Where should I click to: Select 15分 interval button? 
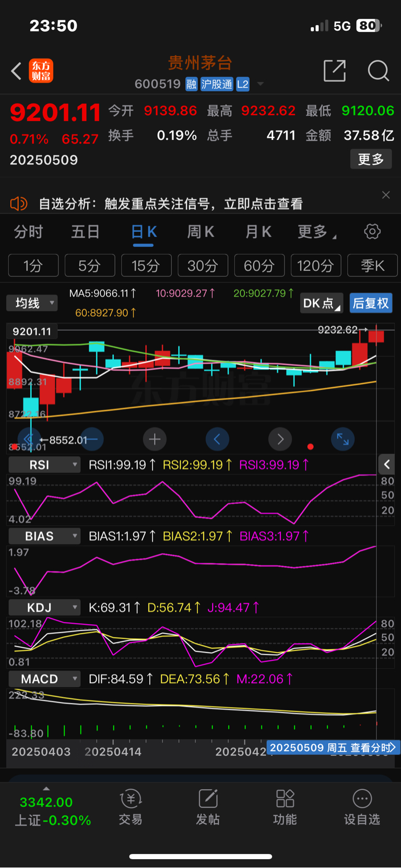point(146,265)
